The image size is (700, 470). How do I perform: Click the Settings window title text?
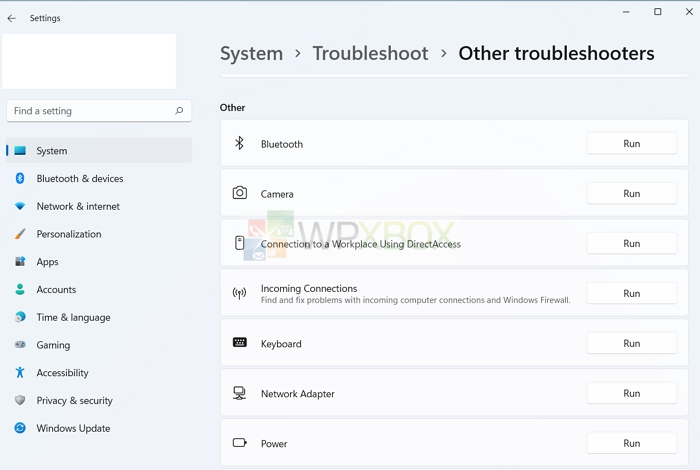click(45, 18)
